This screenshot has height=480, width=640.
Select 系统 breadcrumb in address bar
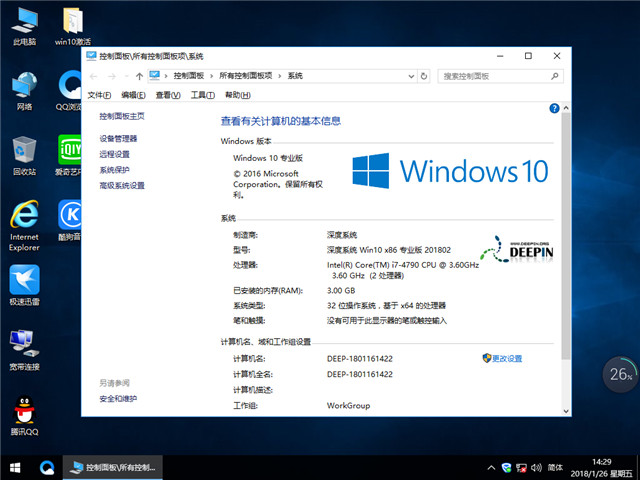click(x=295, y=76)
